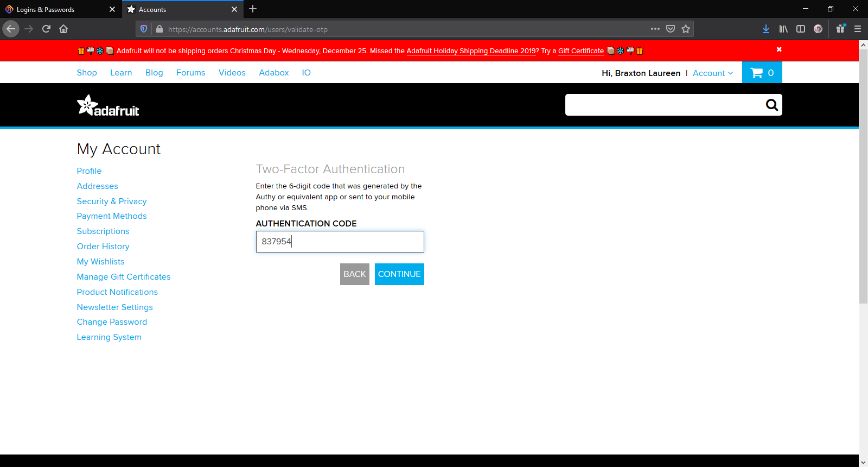Open the Library icon
Viewport: 868px width, 467px height.
tap(783, 29)
